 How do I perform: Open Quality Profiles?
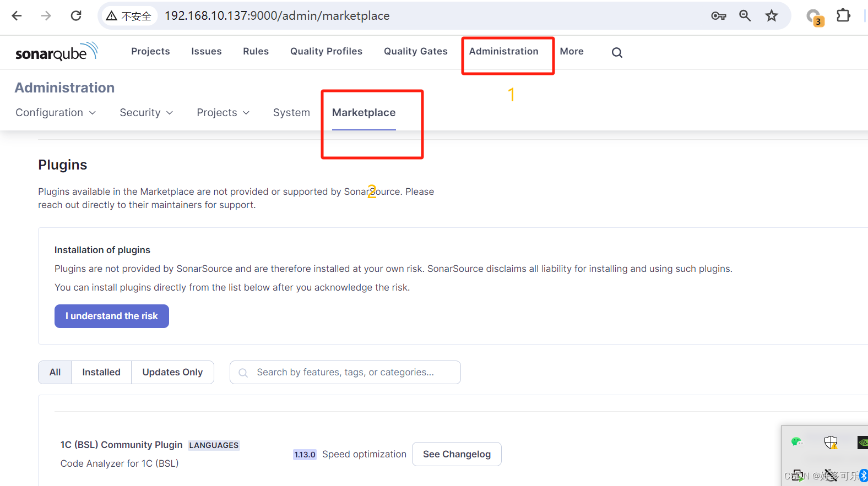pyautogui.click(x=327, y=51)
